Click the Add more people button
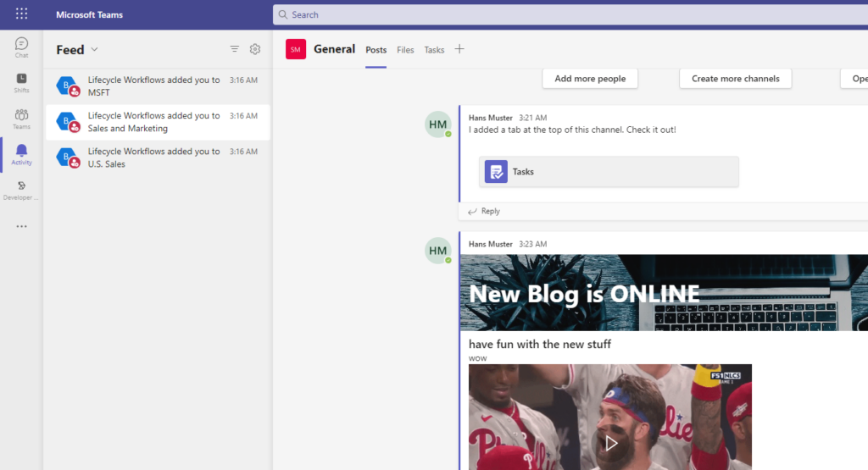 pyautogui.click(x=590, y=79)
